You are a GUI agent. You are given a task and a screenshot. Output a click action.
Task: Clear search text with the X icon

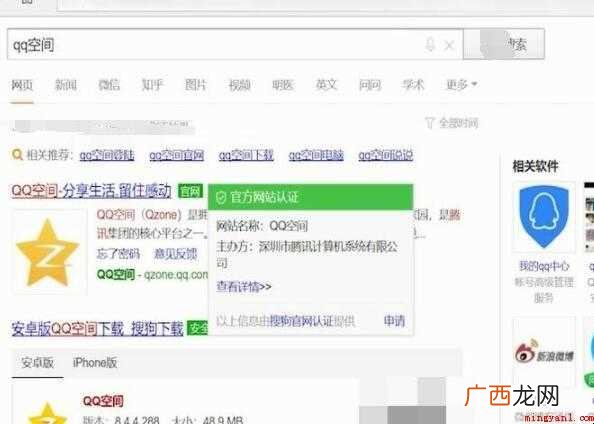tap(449, 46)
